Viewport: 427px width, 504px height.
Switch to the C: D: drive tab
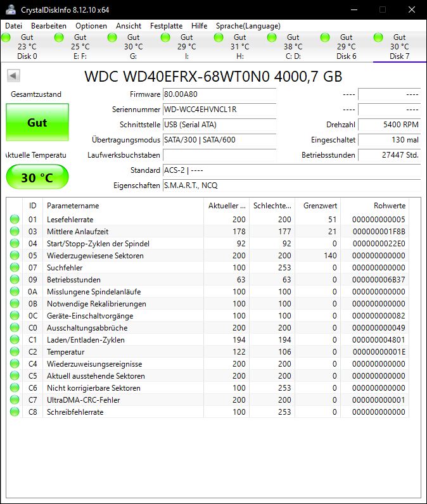[293, 47]
